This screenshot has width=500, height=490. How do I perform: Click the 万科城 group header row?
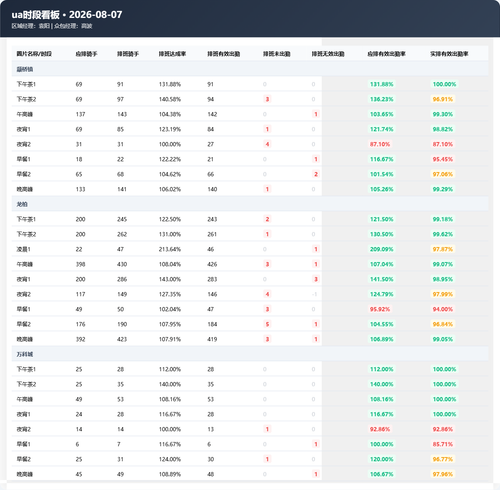point(250,354)
